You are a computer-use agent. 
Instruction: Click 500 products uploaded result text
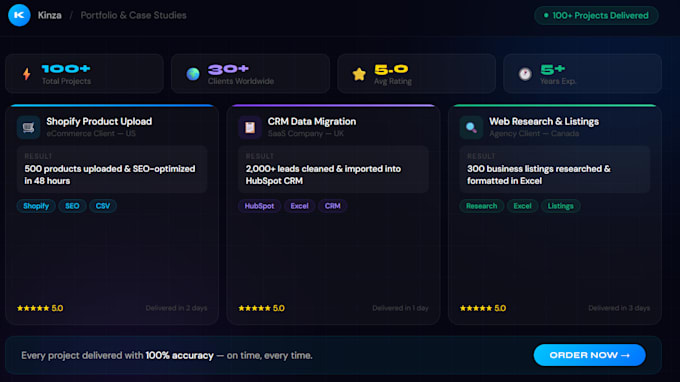(x=110, y=175)
